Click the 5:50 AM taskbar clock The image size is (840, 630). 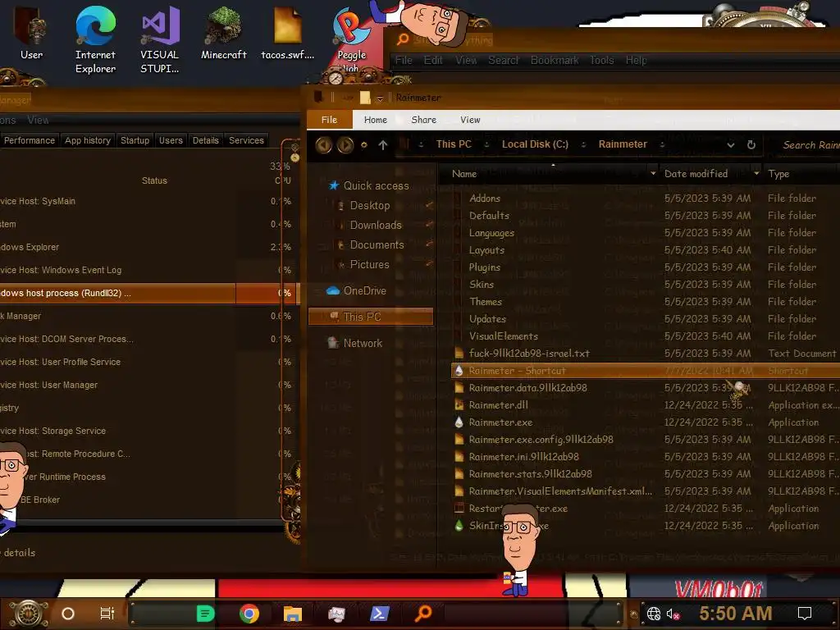(x=736, y=614)
